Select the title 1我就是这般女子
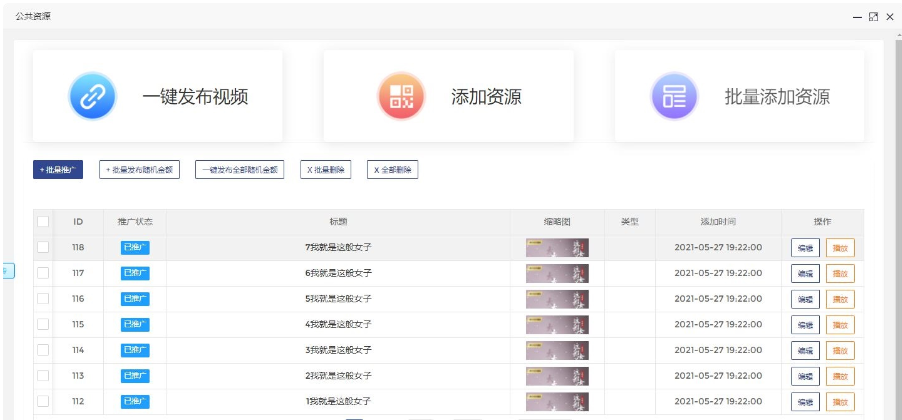 tap(338, 401)
